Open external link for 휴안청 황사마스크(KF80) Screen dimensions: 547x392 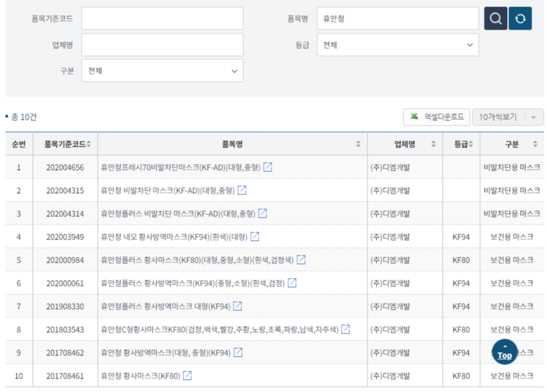[187, 375]
